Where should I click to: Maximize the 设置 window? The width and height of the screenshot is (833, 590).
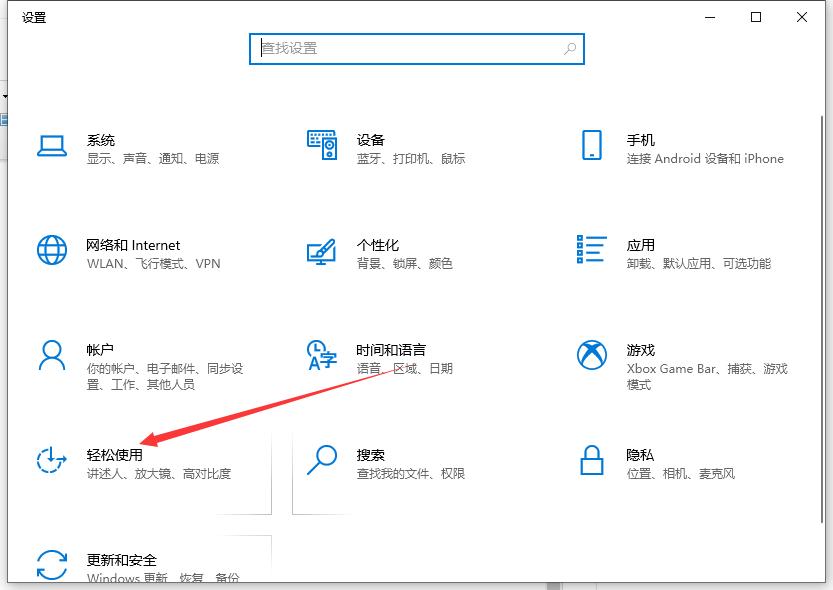(x=755, y=18)
